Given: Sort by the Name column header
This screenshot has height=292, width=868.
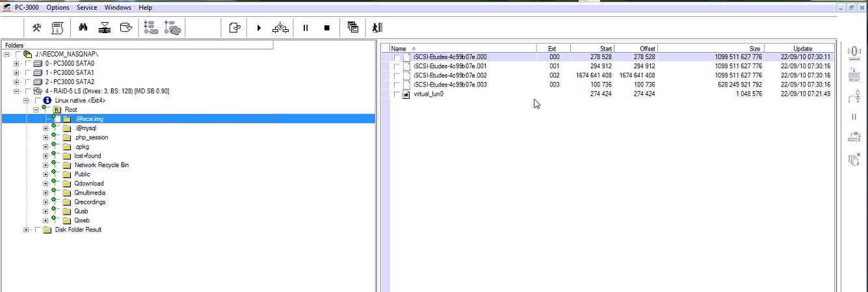Looking at the screenshot, I should (x=463, y=48).
